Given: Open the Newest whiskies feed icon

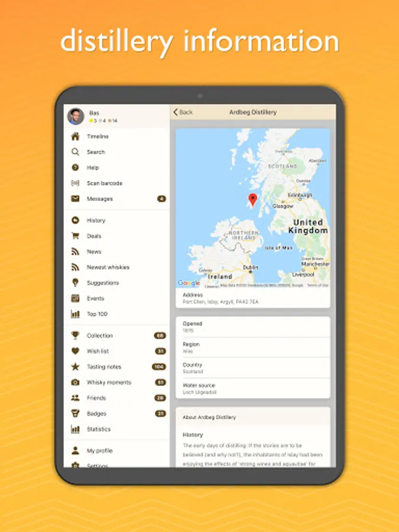Looking at the screenshot, I should (x=75, y=267).
